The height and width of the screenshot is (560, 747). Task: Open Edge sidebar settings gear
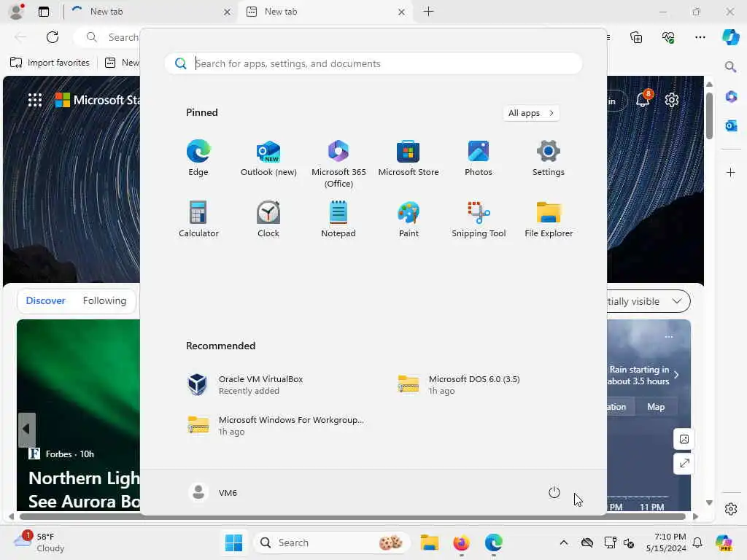[x=730, y=509]
